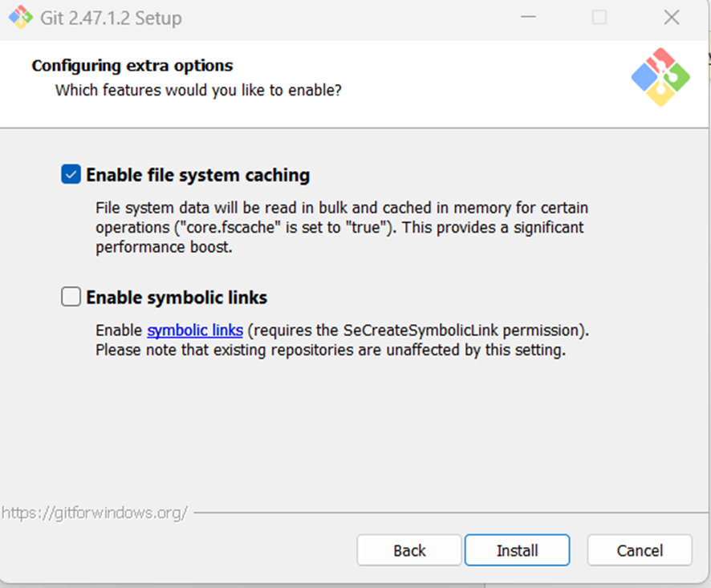Viewport: 711px width, 588px height.
Task: Click the SeCreateSymbolicLink permission description text
Action: pos(423,330)
